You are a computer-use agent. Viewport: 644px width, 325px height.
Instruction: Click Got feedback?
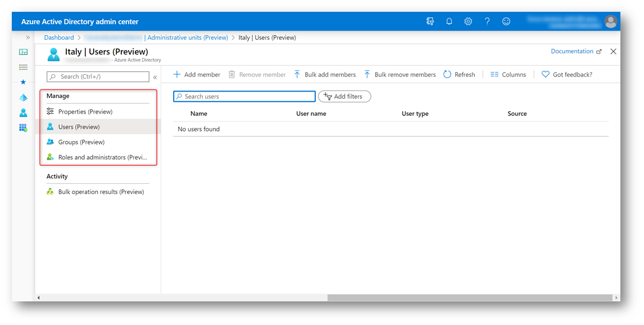coord(567,74)
